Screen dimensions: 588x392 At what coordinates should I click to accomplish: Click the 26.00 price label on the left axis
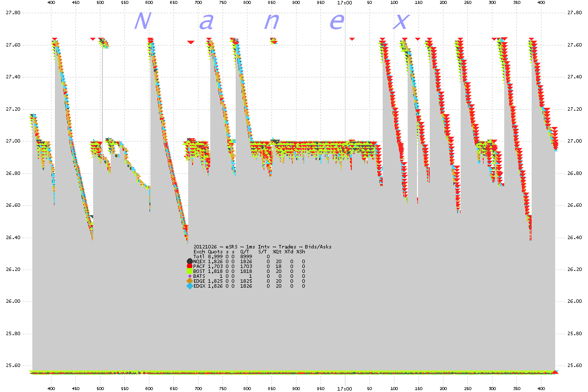(x=13, y=302)
